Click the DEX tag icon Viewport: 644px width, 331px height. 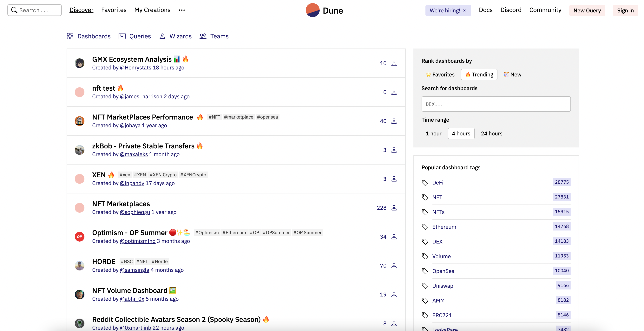(x=424, y=242)
